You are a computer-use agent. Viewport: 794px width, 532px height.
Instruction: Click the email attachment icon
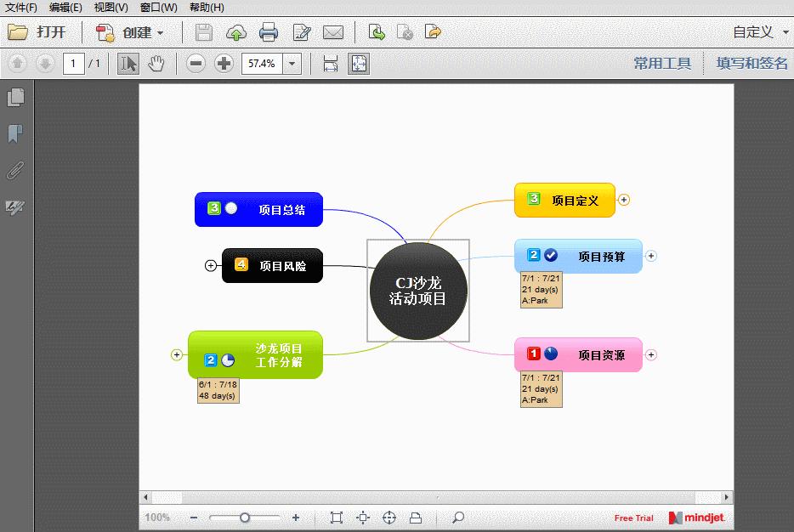click(333, 32)
